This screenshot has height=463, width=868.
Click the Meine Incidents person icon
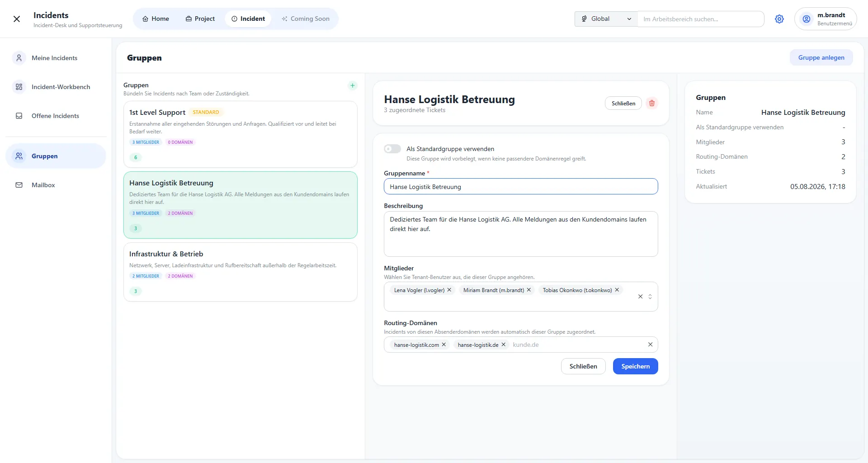pos(19,58)
